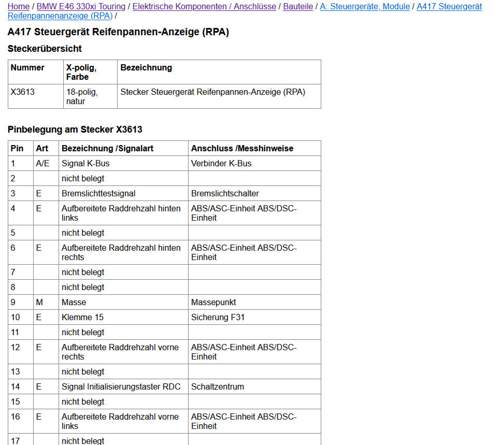Screen dimensions: 500x445
Task: Select ABS/ASC-Einheit cell in pin 16 row
Action: coord(255,421)
